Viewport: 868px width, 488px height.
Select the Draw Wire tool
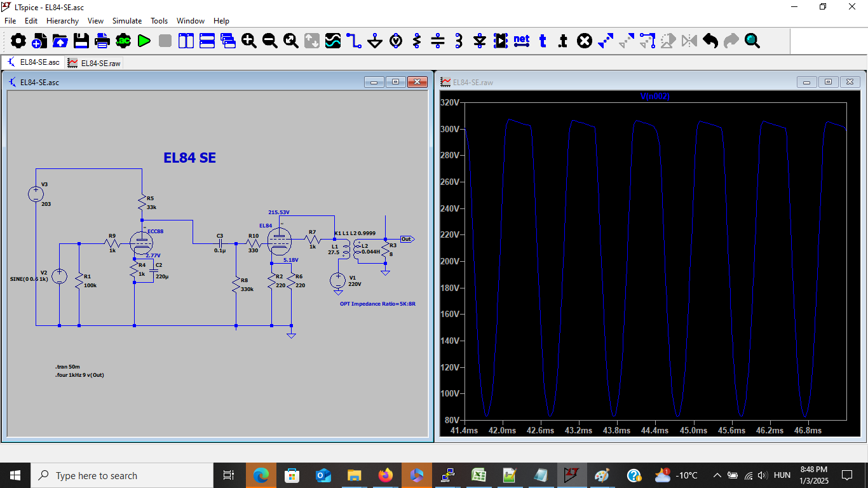[x=354, y=41]
